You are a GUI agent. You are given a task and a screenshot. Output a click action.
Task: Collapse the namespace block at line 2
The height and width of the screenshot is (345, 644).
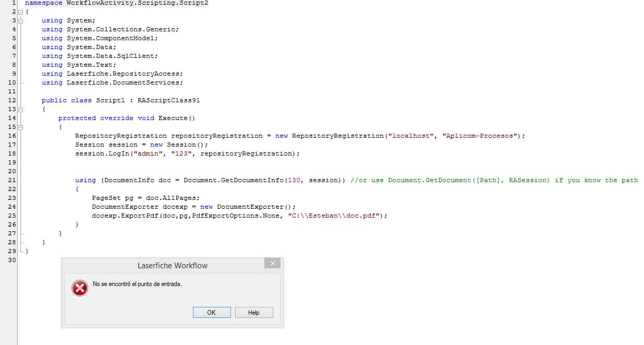[20, 11]
